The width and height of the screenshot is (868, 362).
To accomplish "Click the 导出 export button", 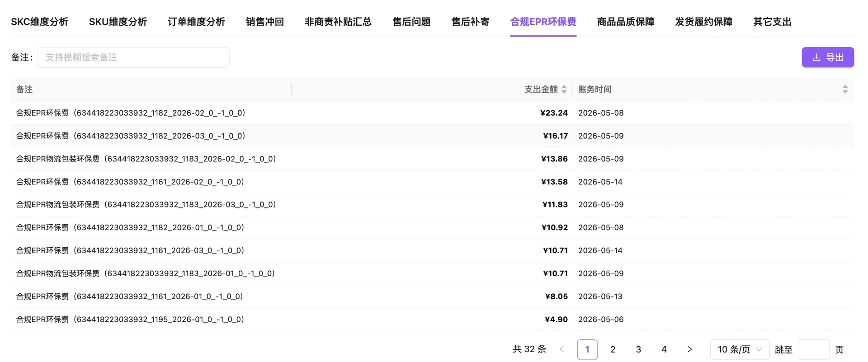I will click(828, 57).
